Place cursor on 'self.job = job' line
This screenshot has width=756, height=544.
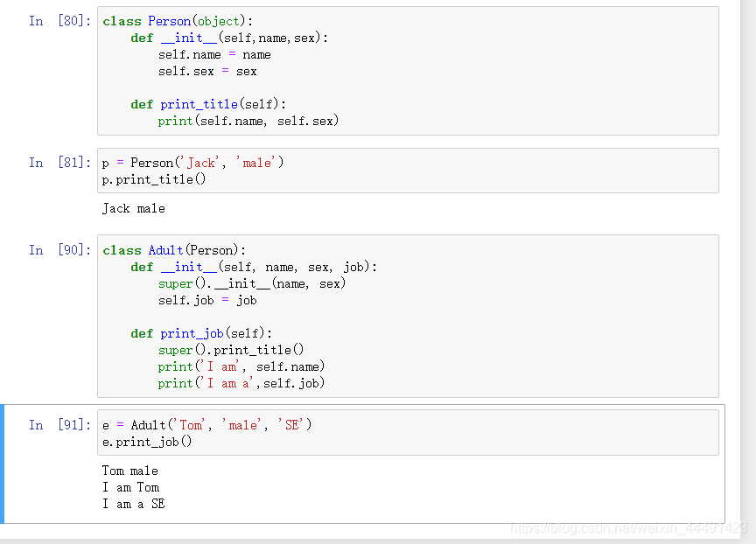(x=207, y=300)
